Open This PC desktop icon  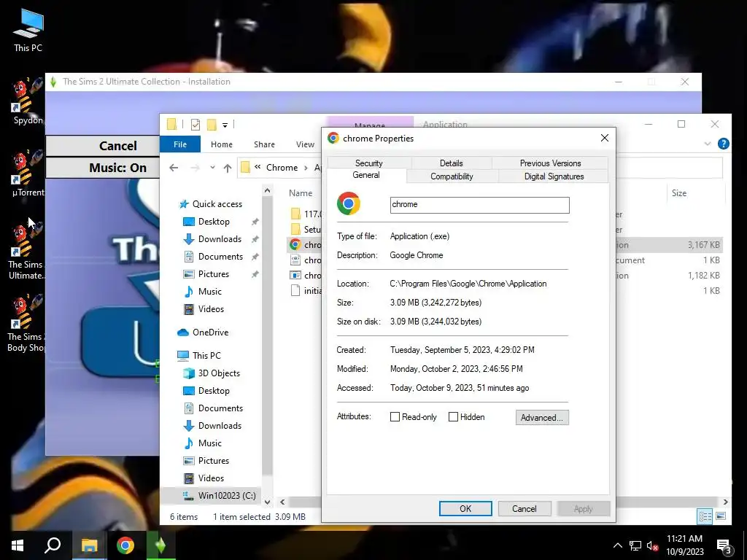[28, 29]
